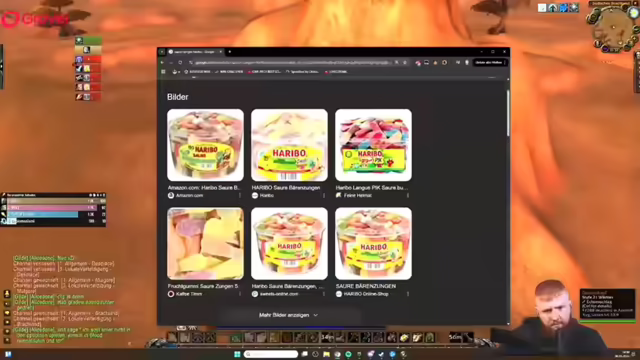Open the HARIBO Online-Shop Saure Bärenzungen thumbnail
The image size is (640, 360).
373,244
